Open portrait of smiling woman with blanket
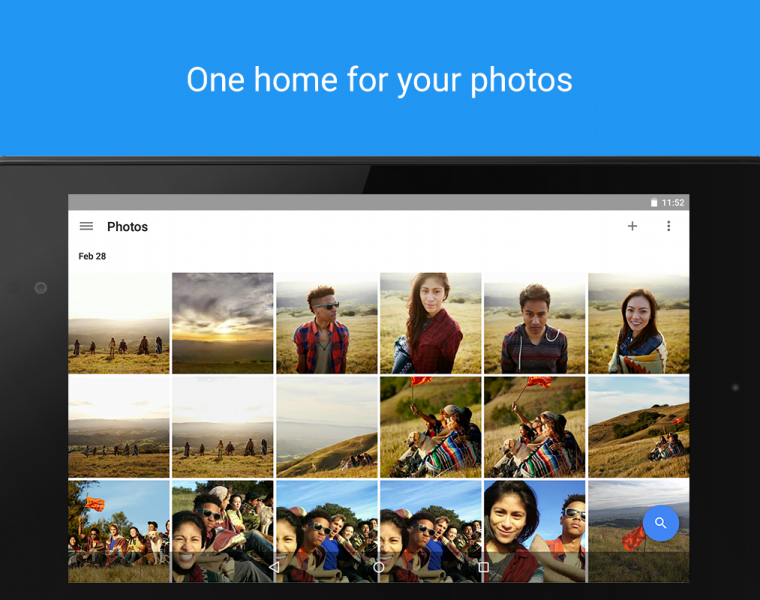This screenshot has width=760, height=600. pyautogui.click(x=639, y=323)
